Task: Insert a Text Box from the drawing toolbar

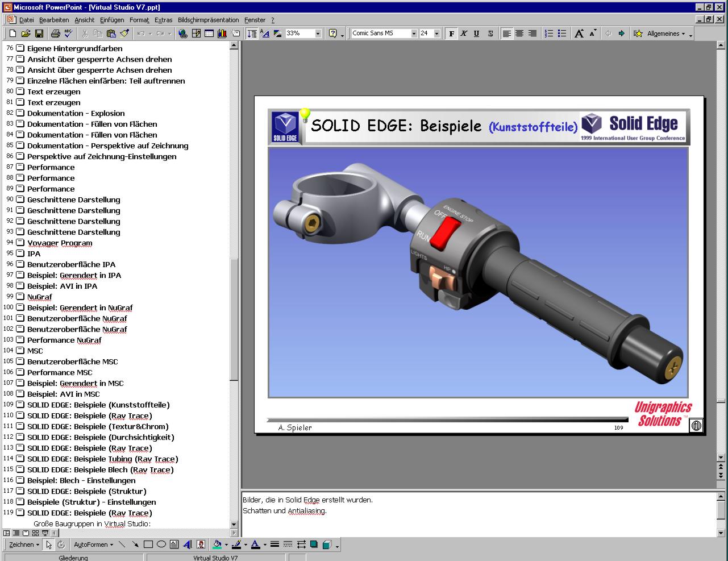Action: coord(174,545)
